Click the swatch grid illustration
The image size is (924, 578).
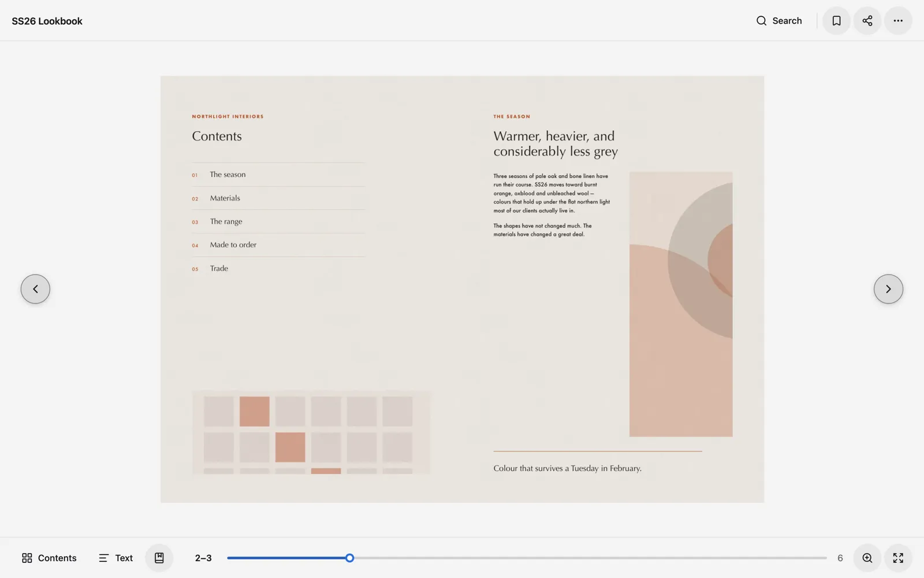tap(311, 432)
